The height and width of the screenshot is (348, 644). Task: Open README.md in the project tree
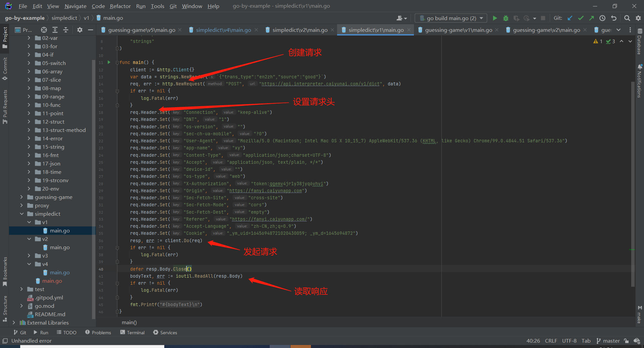50,314
